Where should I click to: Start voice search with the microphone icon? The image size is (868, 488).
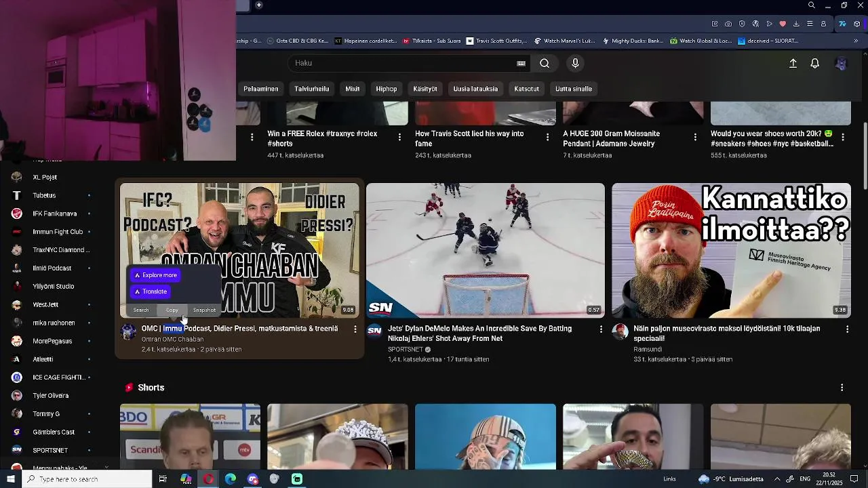575,63
